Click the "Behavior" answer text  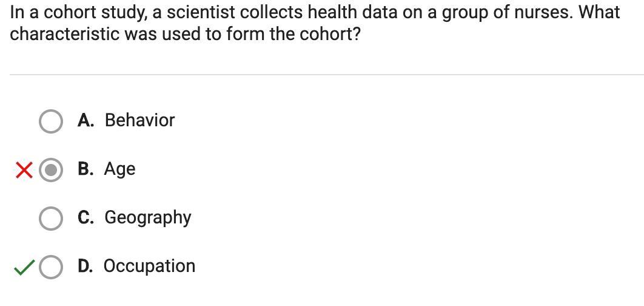tap(139, 120)
